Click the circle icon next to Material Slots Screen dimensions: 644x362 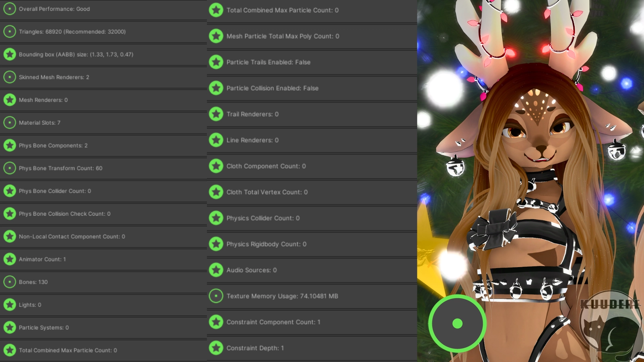point(10,123)
